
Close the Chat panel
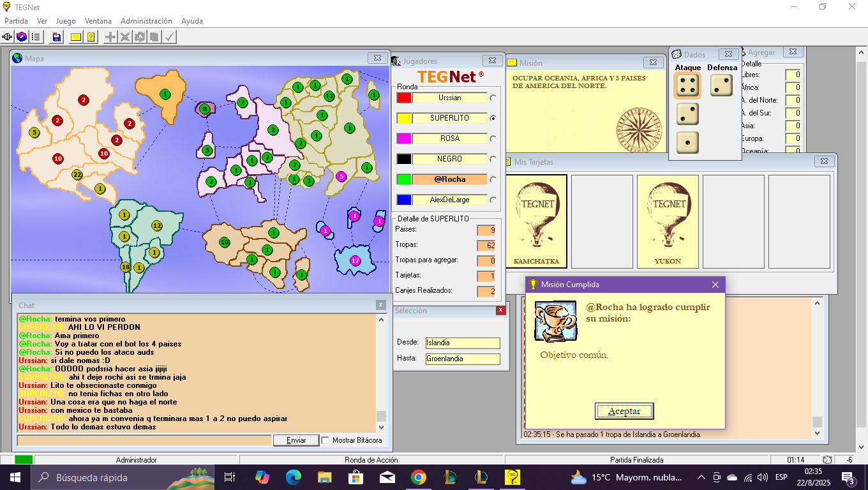(x=381, y=305)
